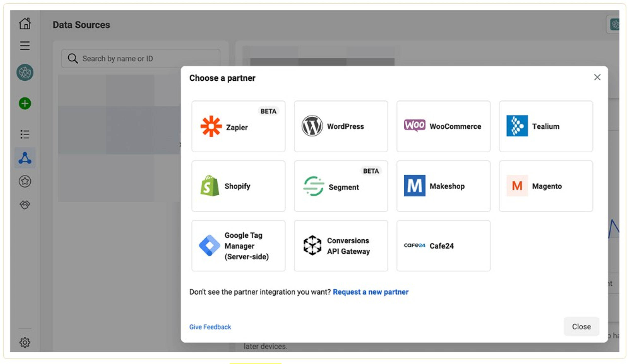Viewport: 632px width, 364px height.
Task: Focus the Search by name or ID field
Action: click(x=141, y=58)
